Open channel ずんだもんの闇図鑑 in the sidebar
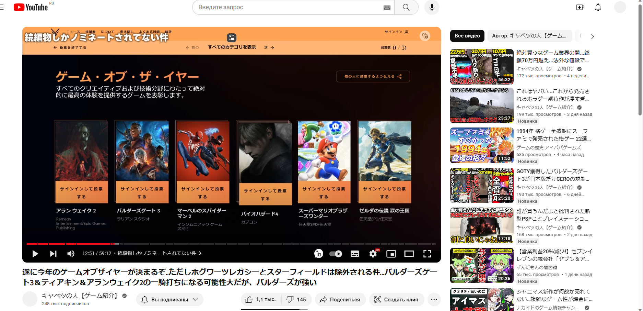Image resolution: width=644 pixels, height=311 pixels. pyautogui.click(x=537, y=267)
